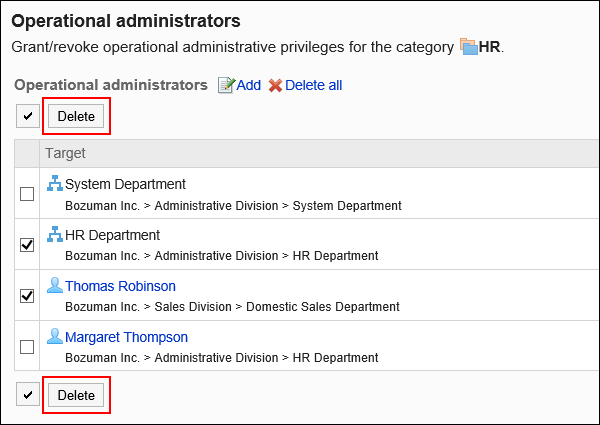
Task: Click the red X Delete all icon
Action: point(275,86)
